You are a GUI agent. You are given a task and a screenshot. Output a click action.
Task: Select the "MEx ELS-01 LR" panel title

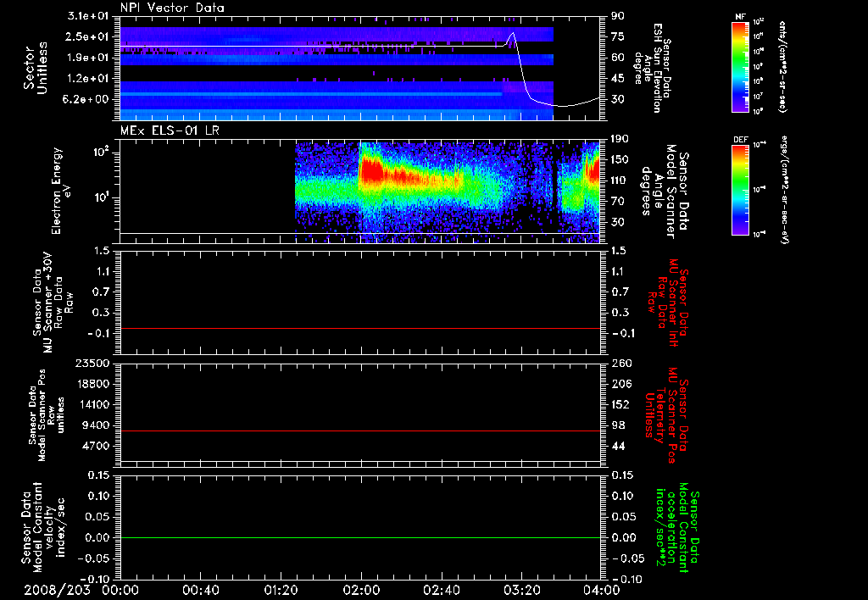170,131
